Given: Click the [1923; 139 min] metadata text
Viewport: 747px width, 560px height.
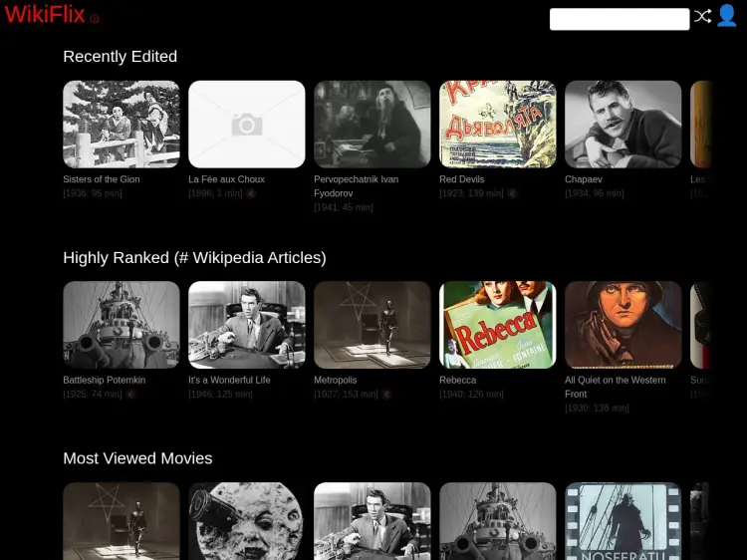Looking at the screenshot, I should [471, 193].
